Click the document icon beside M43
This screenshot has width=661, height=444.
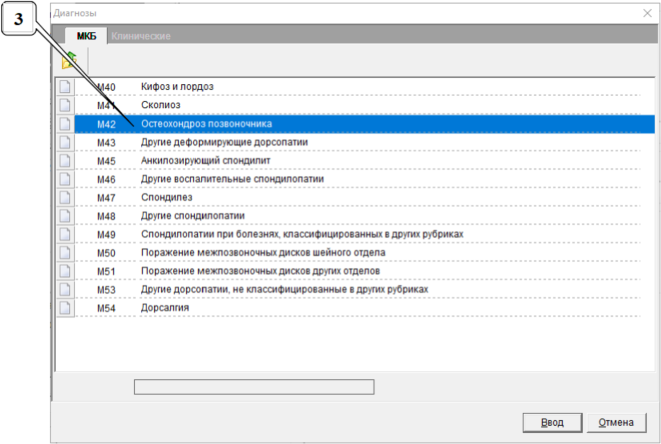[x=65, y=143]
